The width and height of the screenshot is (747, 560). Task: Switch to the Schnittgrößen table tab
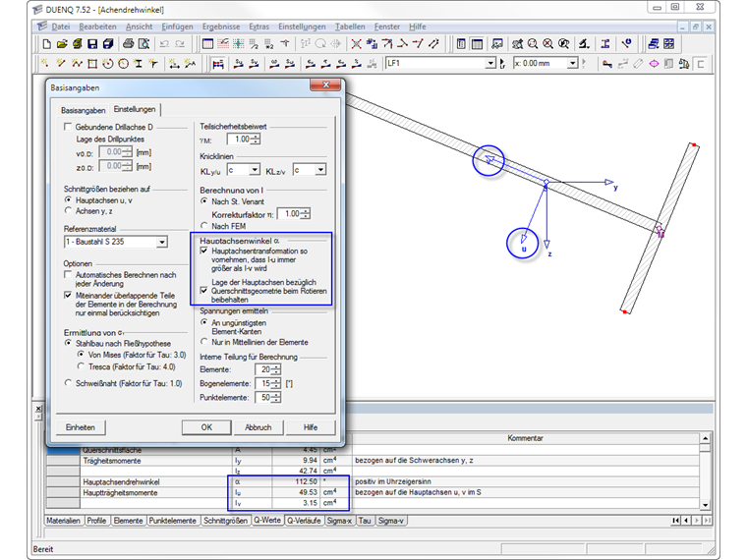point(225,521)
